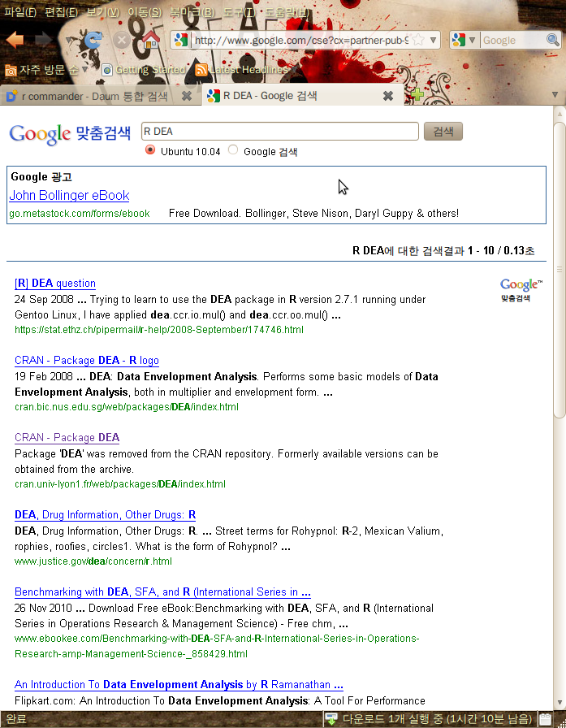Open the [R] DEA question result

tap(55, 284)
